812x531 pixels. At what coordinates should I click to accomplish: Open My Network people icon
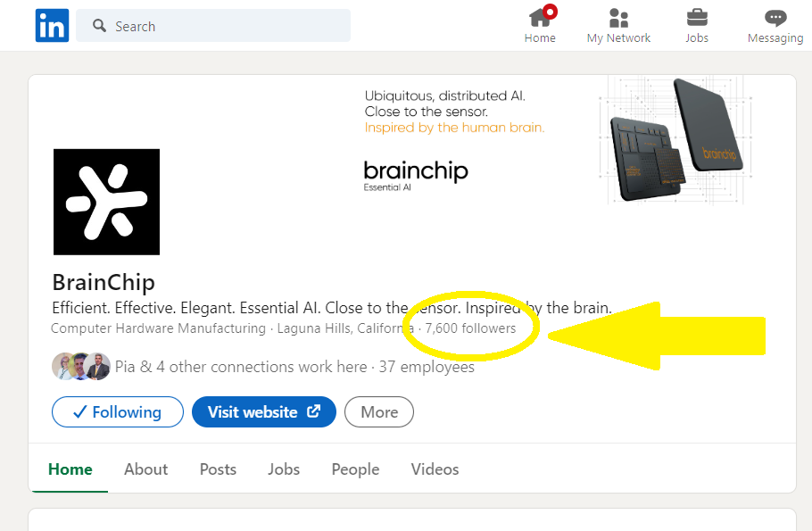coord(618,18)
